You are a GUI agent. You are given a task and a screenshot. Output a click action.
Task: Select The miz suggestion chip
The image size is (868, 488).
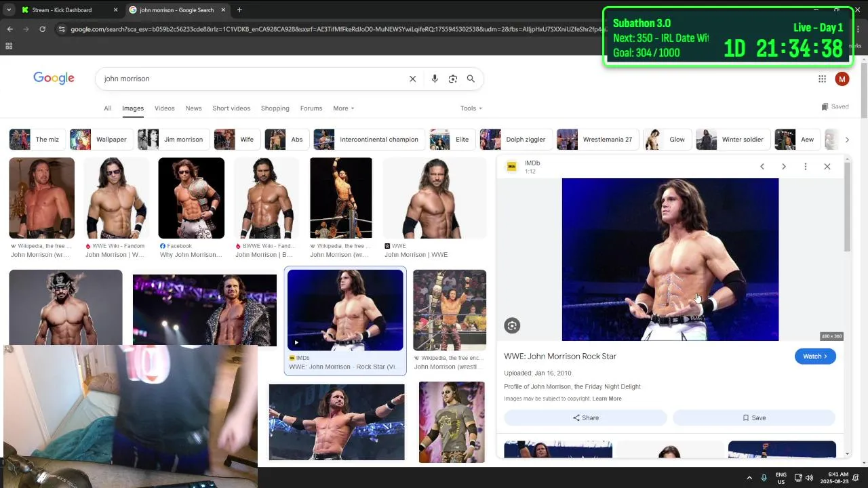(x=37, y=140)
